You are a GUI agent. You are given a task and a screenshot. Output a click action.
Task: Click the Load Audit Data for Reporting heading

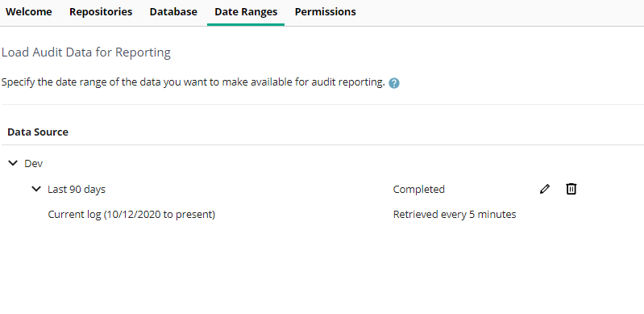pyautogui.click(x=86, y=52)
